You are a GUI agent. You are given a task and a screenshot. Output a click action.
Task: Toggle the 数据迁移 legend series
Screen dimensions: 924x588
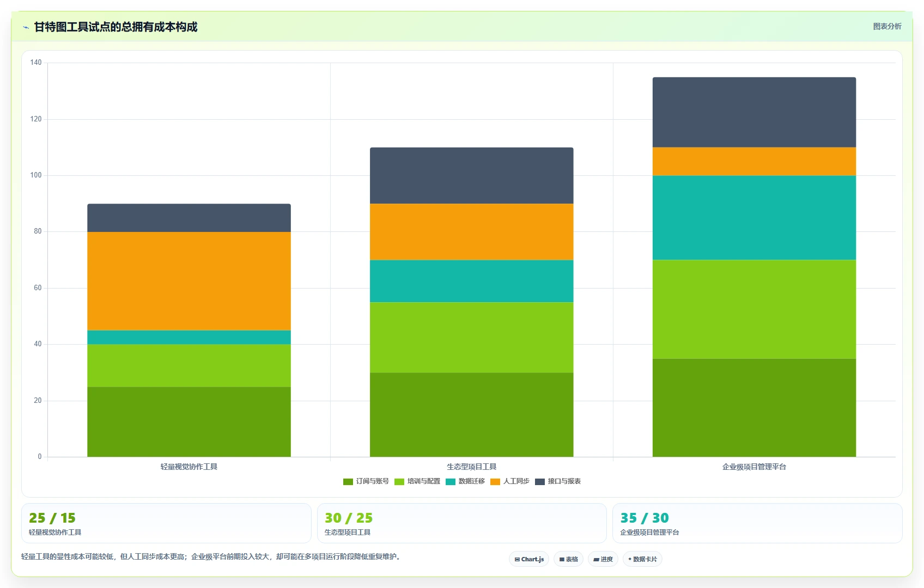[465, 481]
